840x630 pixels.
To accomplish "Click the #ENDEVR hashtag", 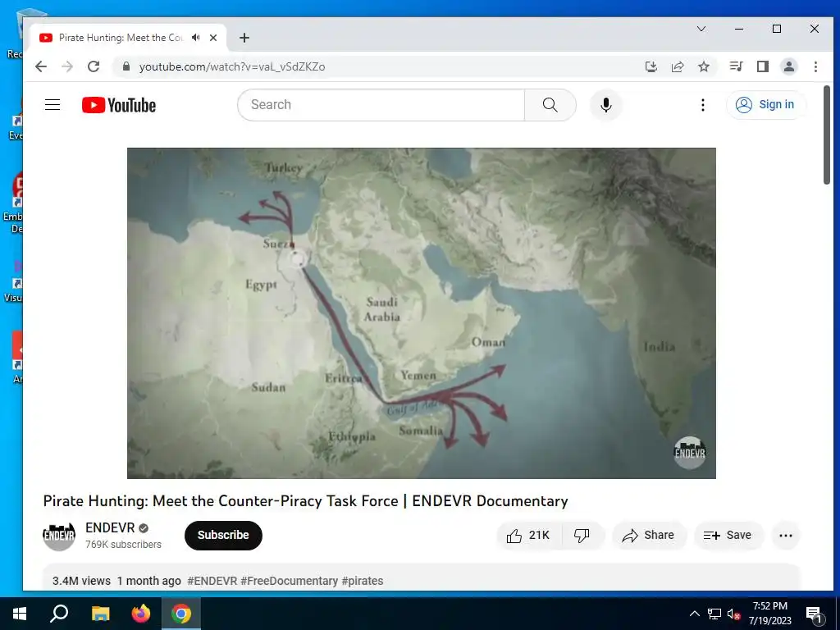I will click(x=212, y=581).
